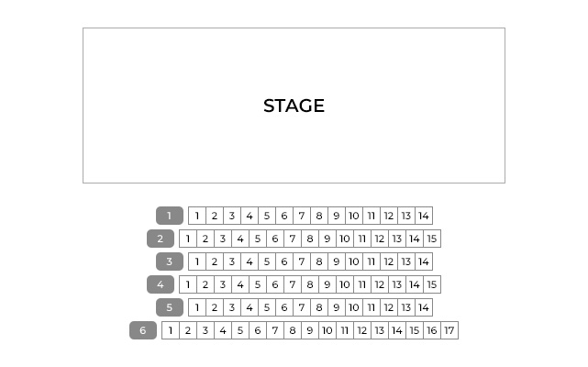Choose seat 12 in row 3

coord(388,261)
